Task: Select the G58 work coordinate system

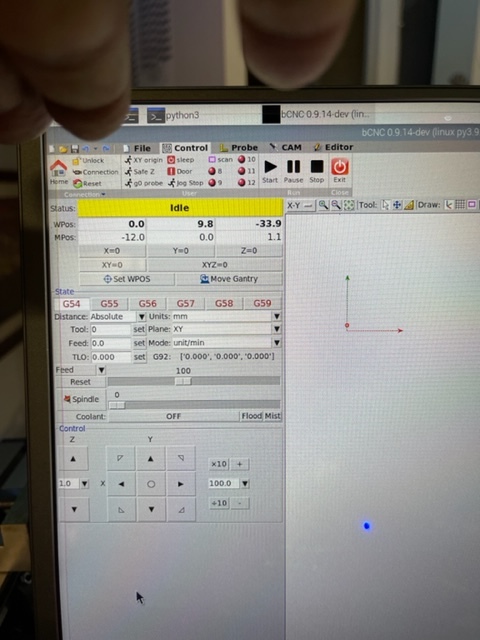Action: pyautogui.click(x=224, y=303)
